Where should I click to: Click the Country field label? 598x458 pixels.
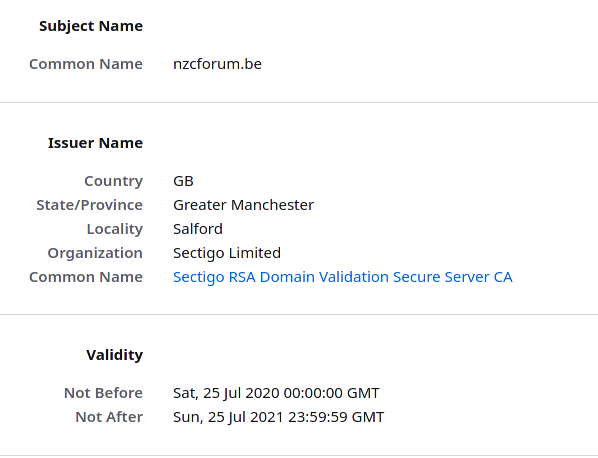pyautogui.click(x=114, y=181)
